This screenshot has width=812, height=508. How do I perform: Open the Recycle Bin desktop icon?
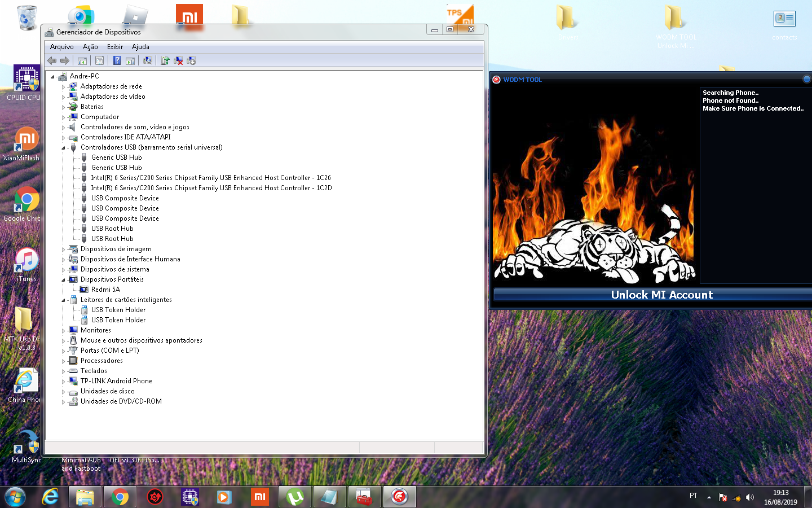coord(27,17)
